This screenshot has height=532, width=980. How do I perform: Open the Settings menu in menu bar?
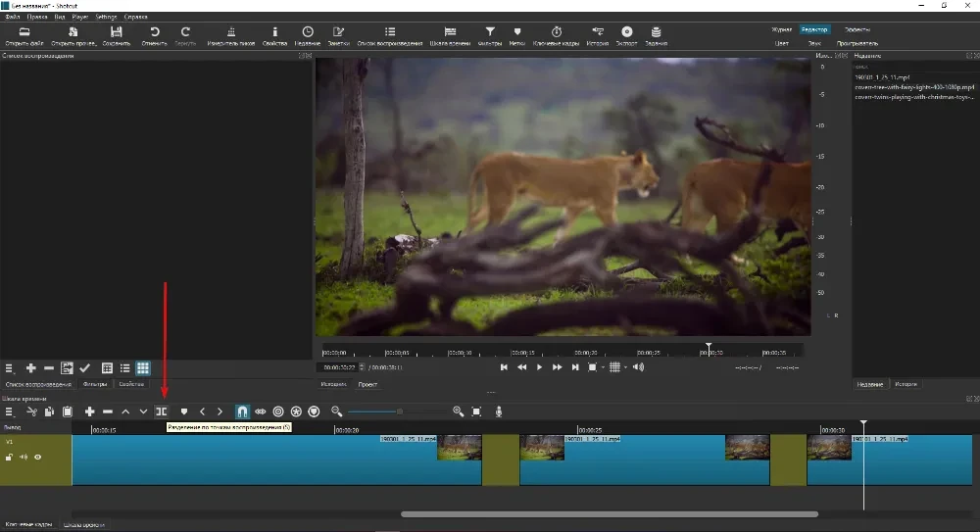click(x=106, y=17)
